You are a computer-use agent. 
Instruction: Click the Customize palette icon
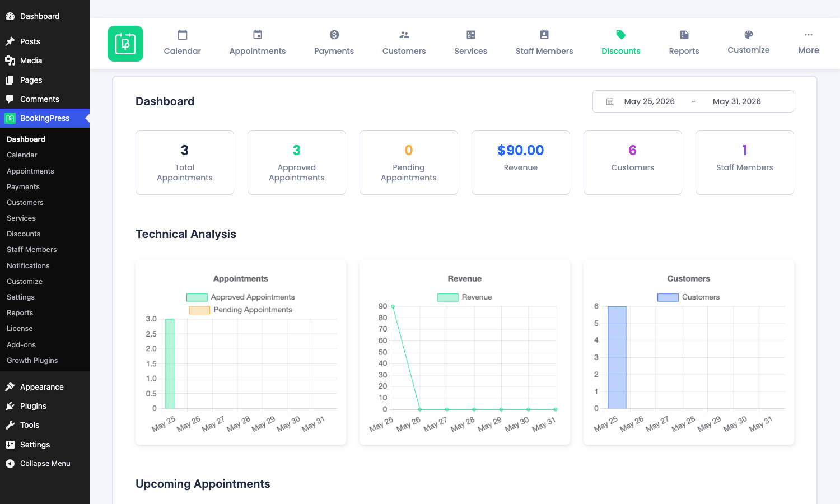tap(749, 35)
